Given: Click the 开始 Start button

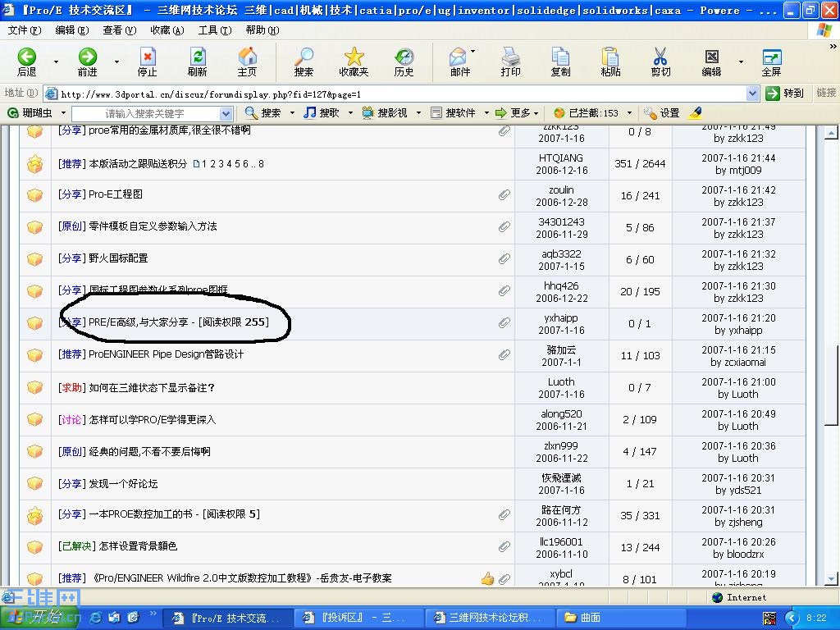Looking at the screenshot, I should 40,618.
